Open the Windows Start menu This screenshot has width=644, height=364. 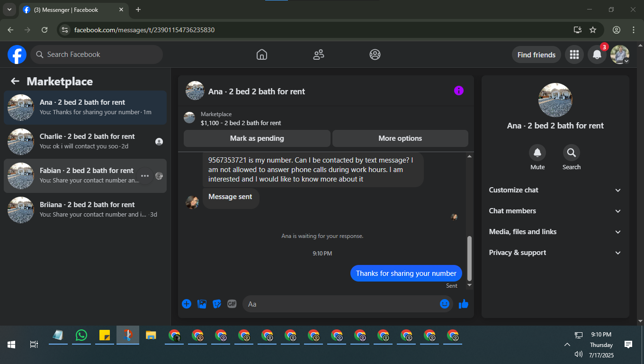[11, 345]
